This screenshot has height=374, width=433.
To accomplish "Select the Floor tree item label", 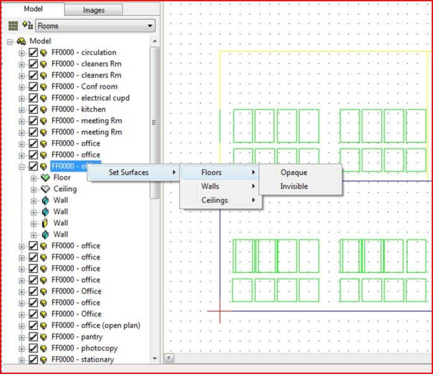I will [62, 178].
